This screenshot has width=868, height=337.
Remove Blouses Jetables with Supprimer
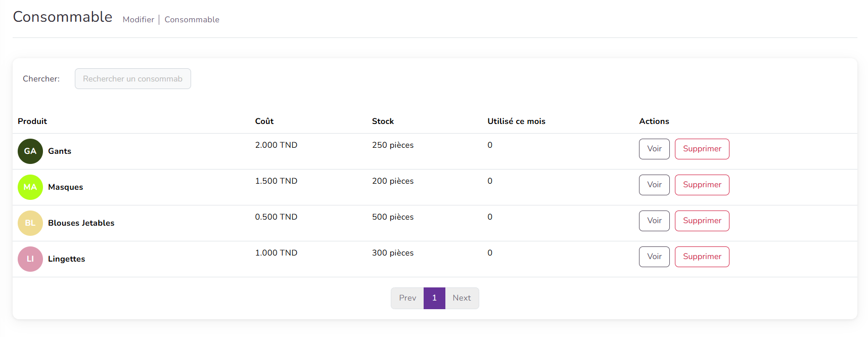tap(702, 221)
